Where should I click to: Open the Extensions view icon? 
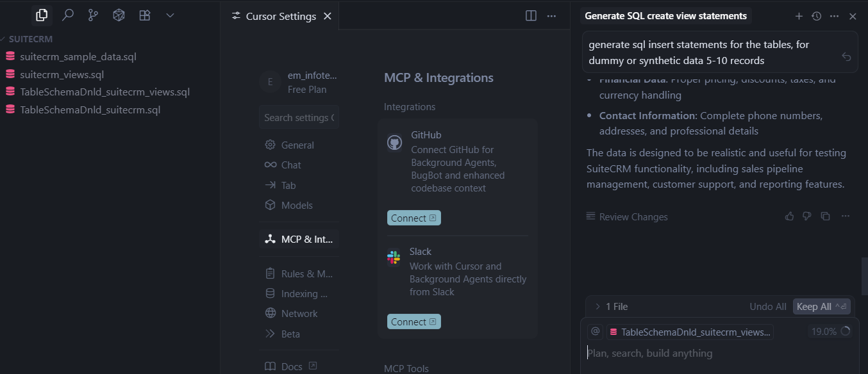[144, 15]
